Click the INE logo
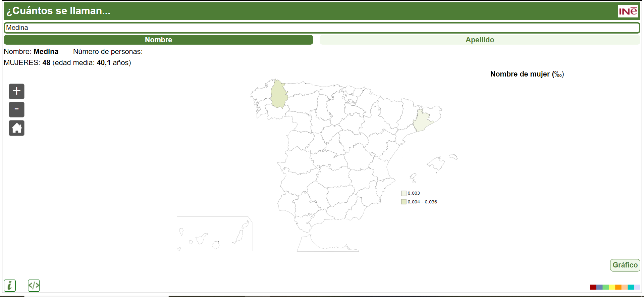The width and height of the screenshot is (644, 297). 628,11
